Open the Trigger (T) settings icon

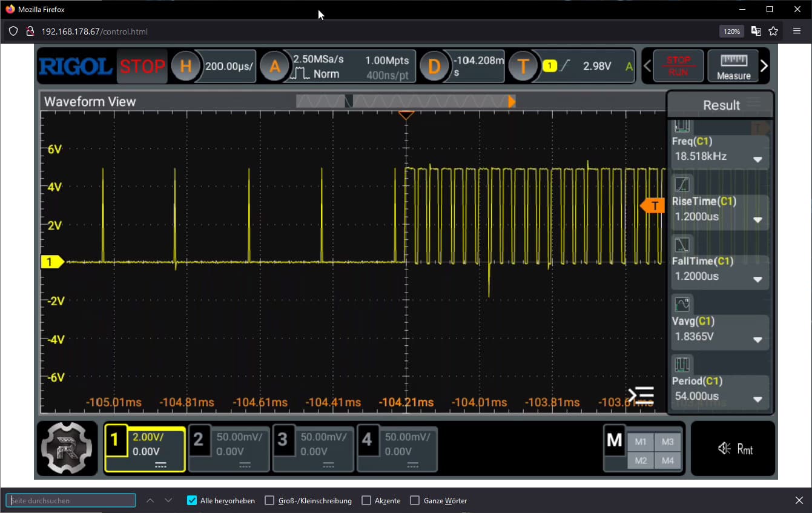(523, 66)
